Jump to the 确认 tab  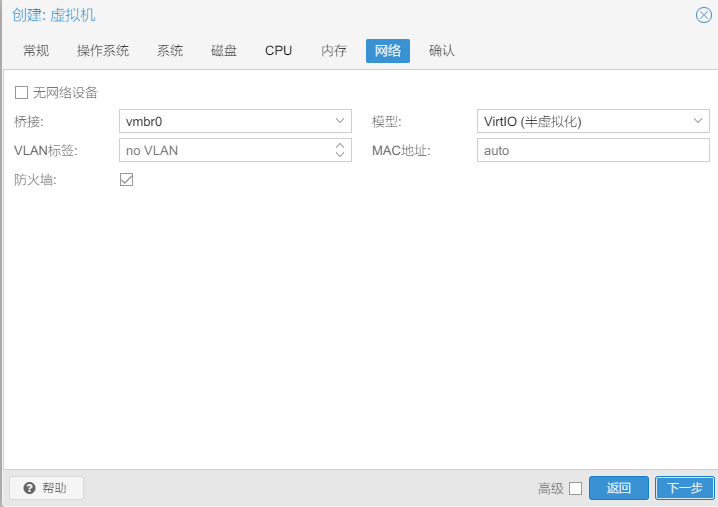442,51
